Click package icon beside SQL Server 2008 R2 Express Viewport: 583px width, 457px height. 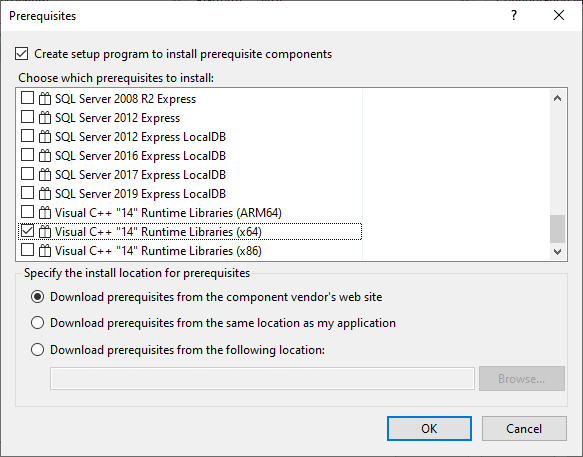45,99
